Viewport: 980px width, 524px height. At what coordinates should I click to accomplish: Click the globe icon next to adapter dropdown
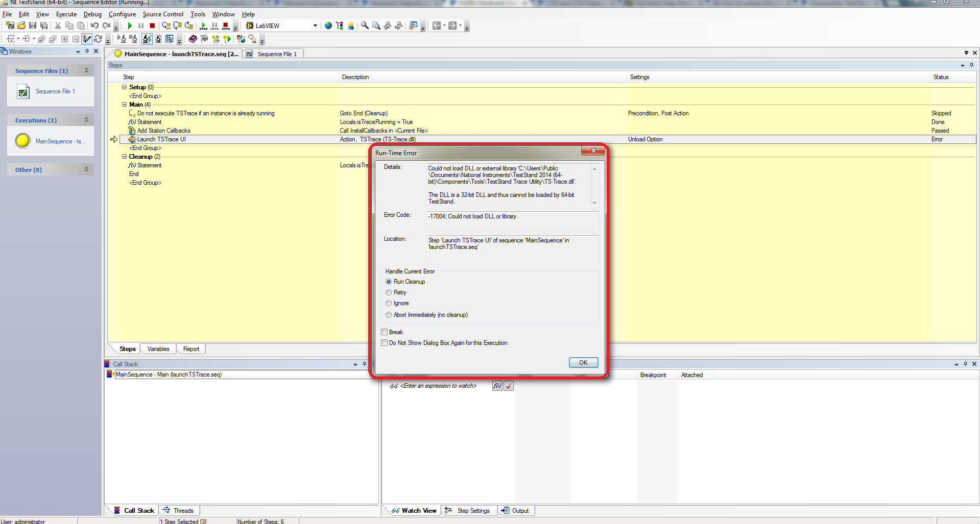pyautogui.click(x=328, y=26)
